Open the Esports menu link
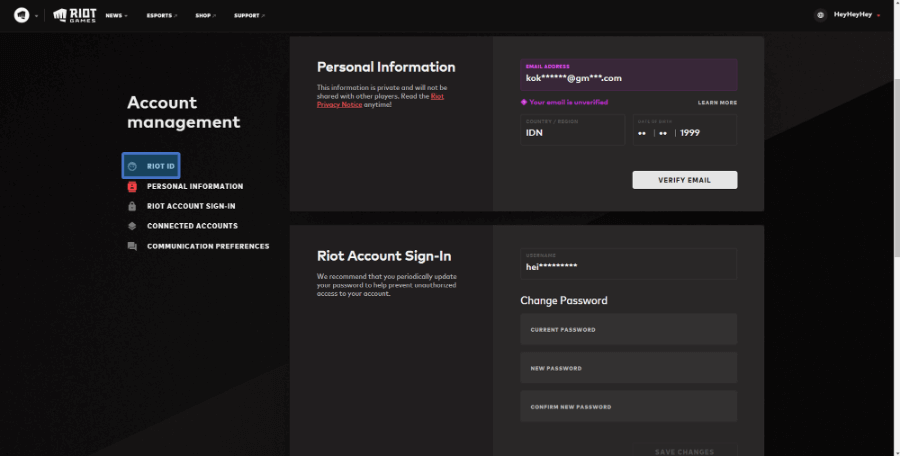 pyautogui.click(x=162, y=16)
